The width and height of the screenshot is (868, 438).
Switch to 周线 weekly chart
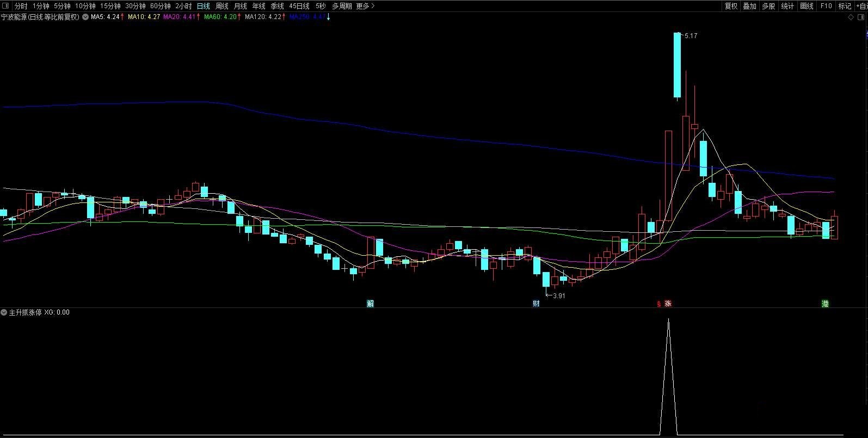(x=222, y=6)
